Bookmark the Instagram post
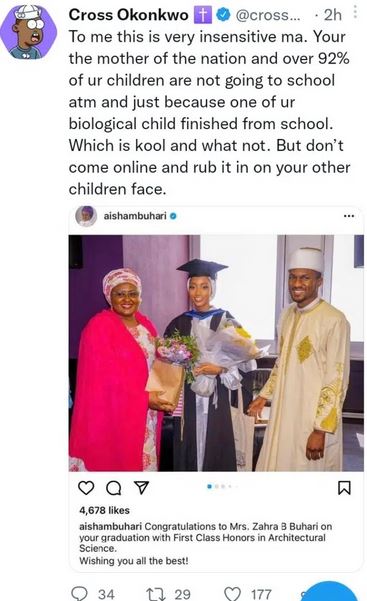The width and height of the screenshot is (367, 601). coord(344,488)
